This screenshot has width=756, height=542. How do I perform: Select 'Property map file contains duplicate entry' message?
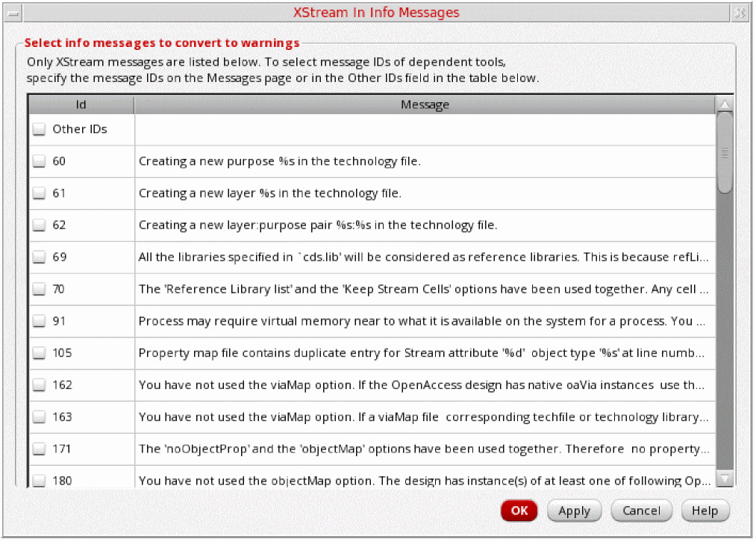point(422,353)
